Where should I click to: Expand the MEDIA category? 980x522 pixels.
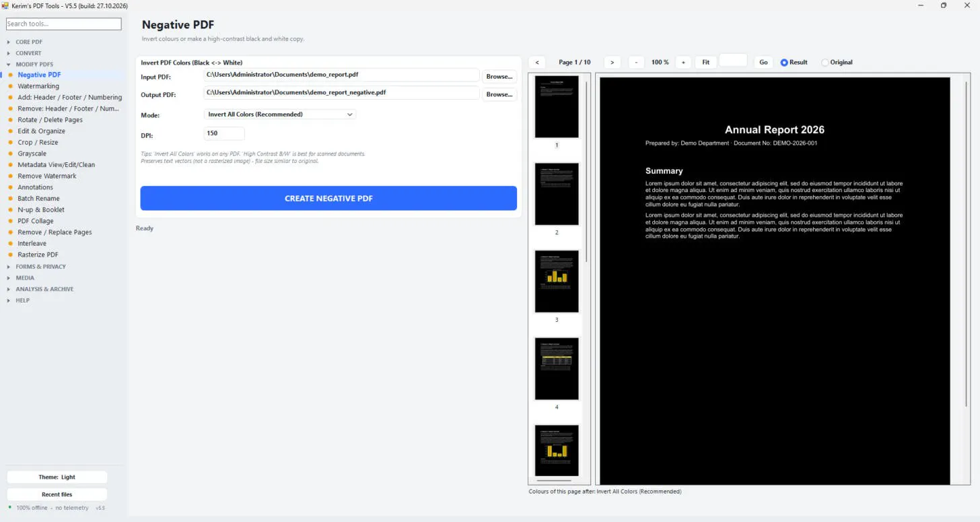(x=25, y=278)
